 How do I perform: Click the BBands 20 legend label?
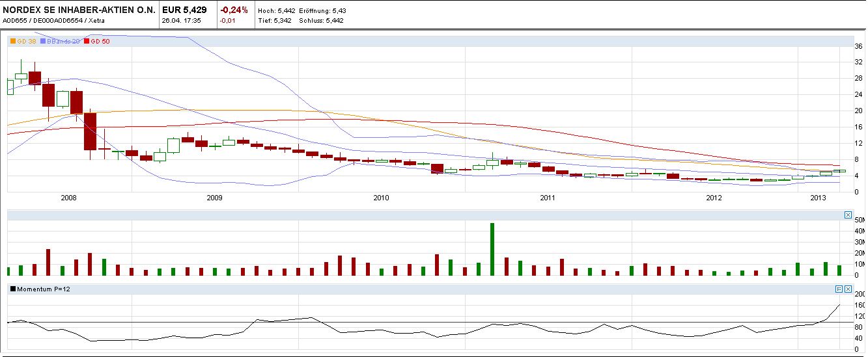click(63, 41)
